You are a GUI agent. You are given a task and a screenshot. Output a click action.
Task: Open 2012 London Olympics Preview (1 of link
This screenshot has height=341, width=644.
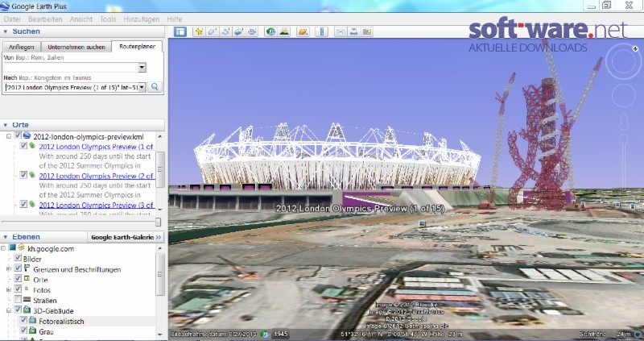(x=96, y=147)
